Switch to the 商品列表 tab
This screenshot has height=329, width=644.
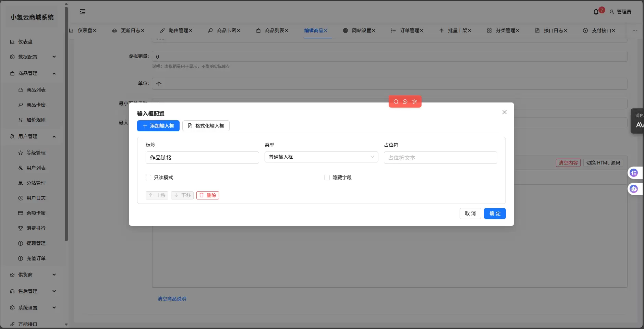[x=274, y=30]
